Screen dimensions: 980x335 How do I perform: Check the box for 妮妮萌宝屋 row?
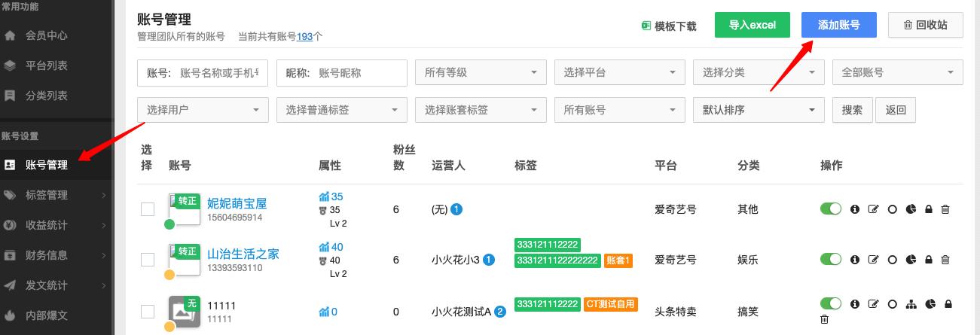pos(148,209)
